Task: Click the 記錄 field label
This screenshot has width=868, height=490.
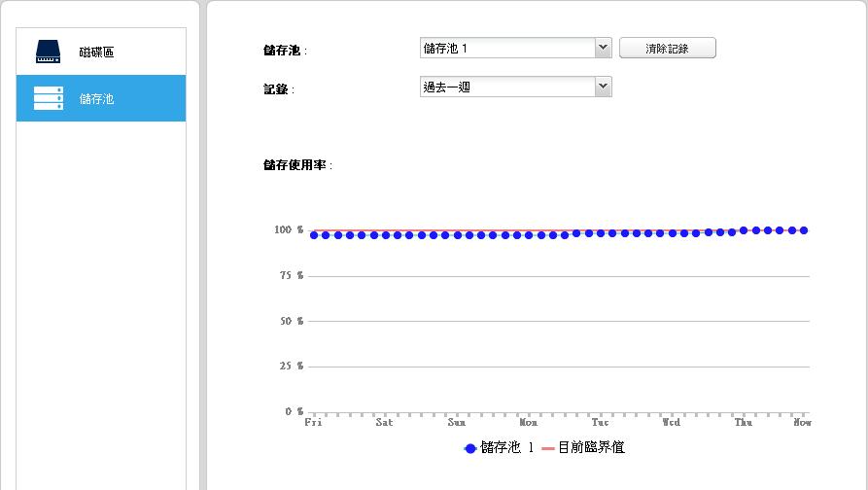Action: 278,89
